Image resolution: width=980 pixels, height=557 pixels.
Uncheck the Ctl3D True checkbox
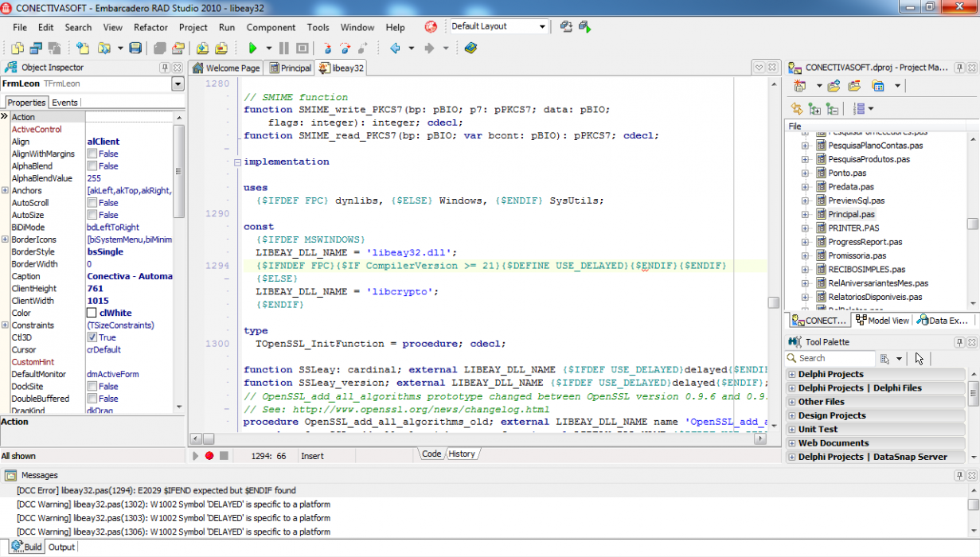[x=92, y=337]
